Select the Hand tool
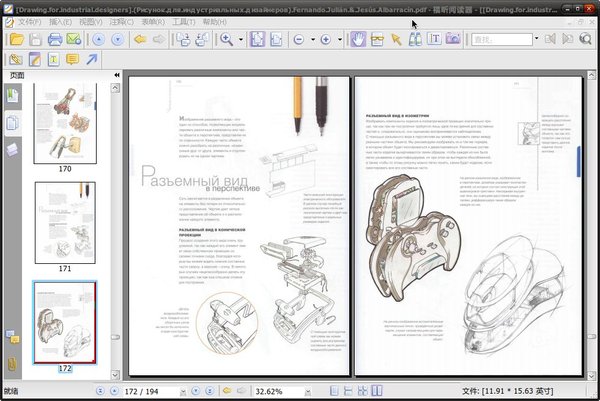Viewport: 600px width, 401px height. (358, 39)
